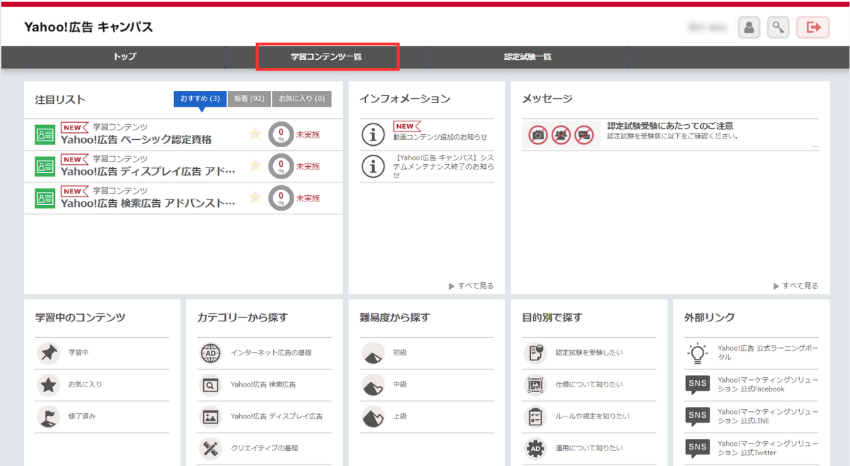
Task: Click gear AD icon for 運用について知りたい
Action: [535, 449]
